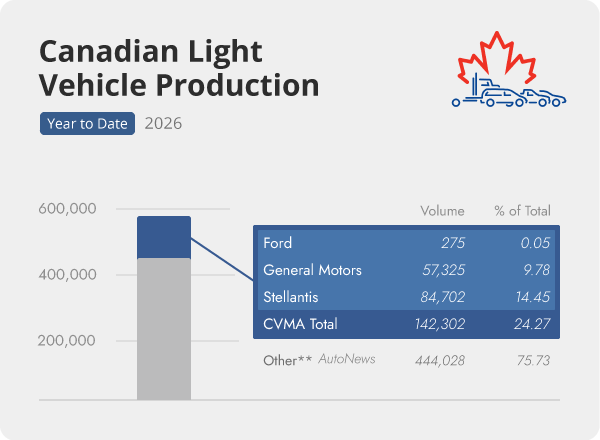Click the gray Other bar segment
The image size is (600, 440).
tap(164, 329)
